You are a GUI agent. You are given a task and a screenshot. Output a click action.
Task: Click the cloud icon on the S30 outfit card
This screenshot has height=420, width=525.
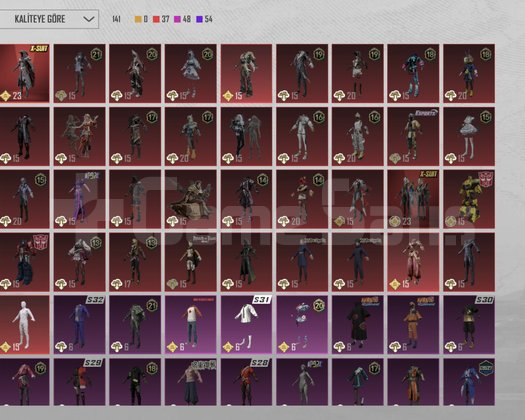[x=450, y=347]
